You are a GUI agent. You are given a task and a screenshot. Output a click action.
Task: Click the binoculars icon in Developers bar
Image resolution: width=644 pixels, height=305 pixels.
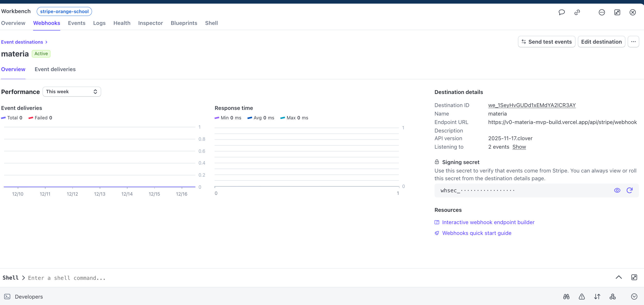[x=566, y=297]
